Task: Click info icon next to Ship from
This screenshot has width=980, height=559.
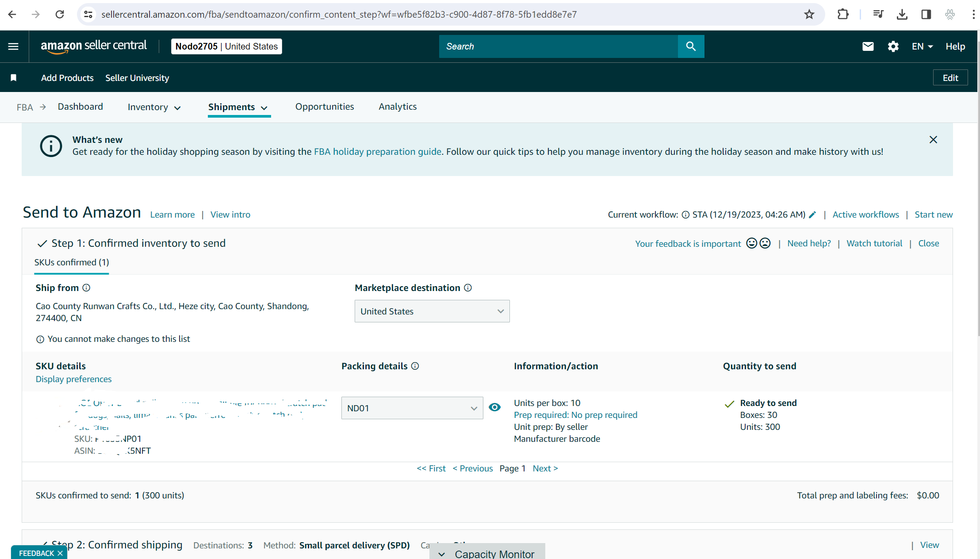Action: coord(86,287)
